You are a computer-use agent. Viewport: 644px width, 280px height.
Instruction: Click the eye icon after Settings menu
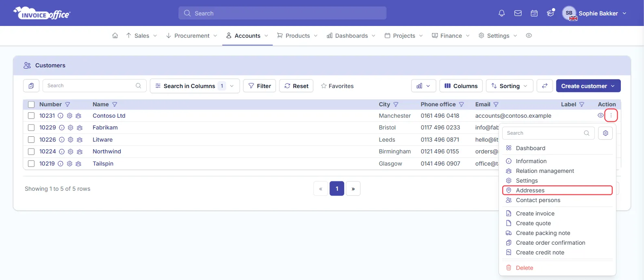coord(529,36)
